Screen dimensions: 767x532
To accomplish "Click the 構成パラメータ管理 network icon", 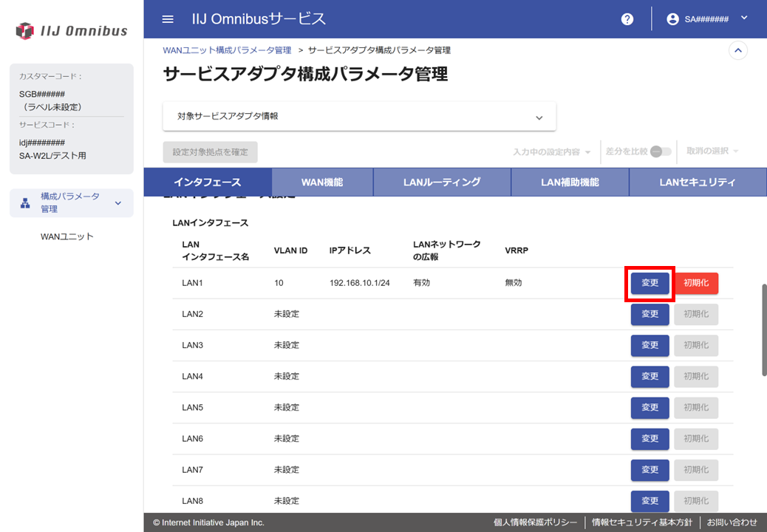I will point(24,203).
